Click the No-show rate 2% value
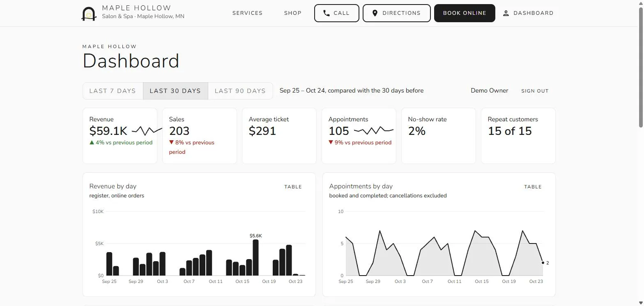This screenshot has height=306, width=644. 416,131
